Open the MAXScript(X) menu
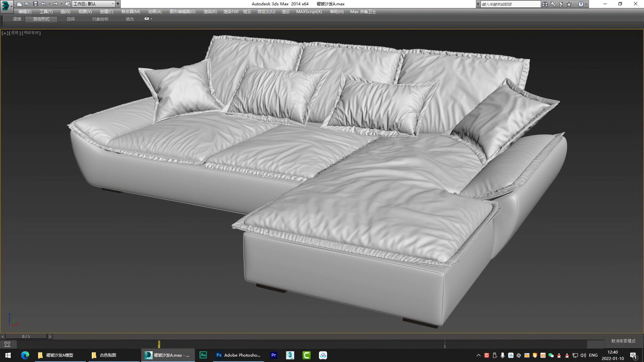Viewport: 644px width, 362px height. click(x=309, y=12)
